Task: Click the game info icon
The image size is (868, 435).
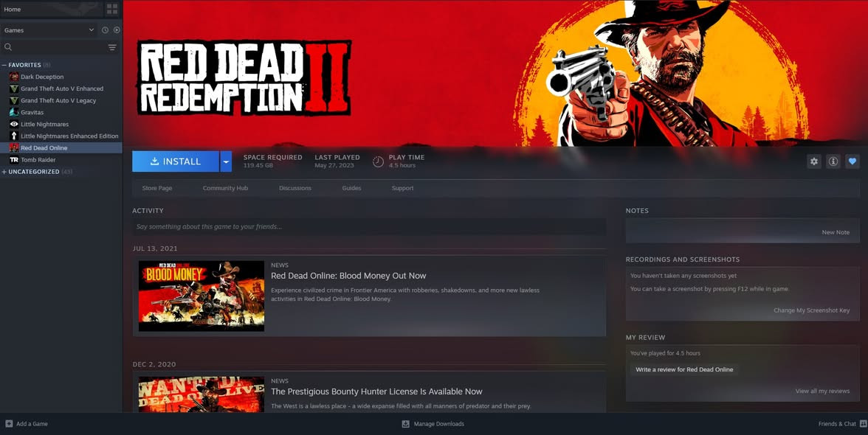Action: pos(833,161)
